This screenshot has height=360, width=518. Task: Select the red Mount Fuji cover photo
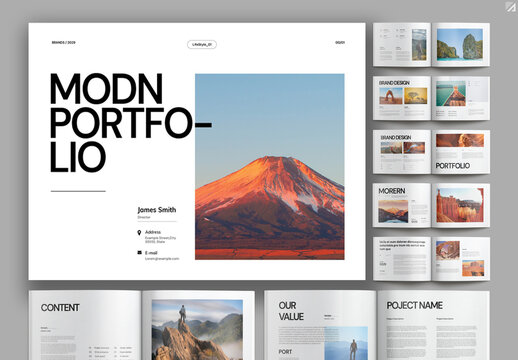pyautogui.click(x=270, y=167)
